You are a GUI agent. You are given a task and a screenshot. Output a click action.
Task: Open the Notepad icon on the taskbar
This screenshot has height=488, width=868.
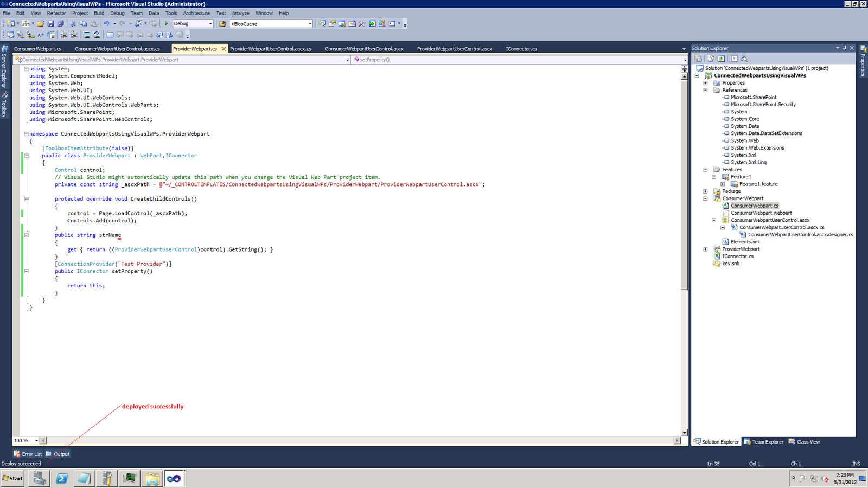coord(84,478)
